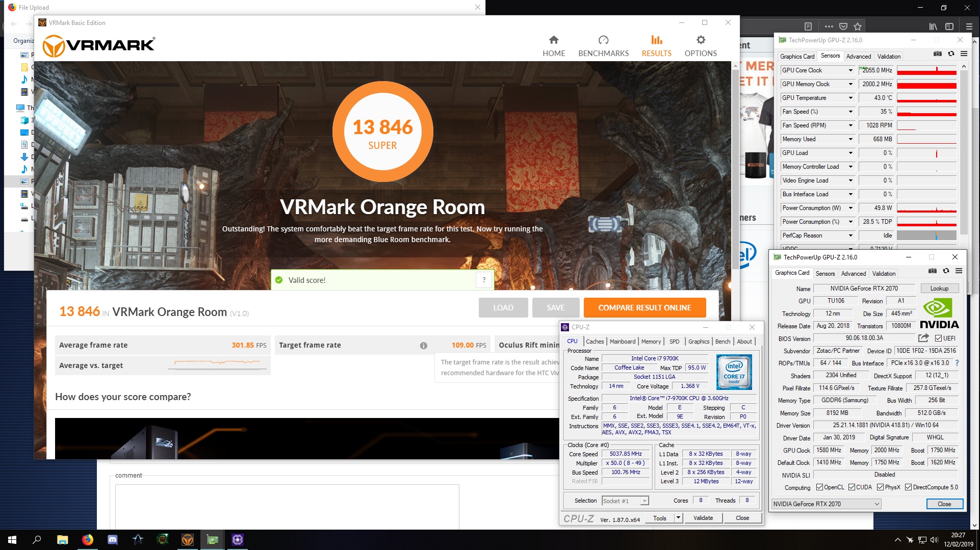Click SAVE result button
This screenshot has width=980, height=550.
point(555,308)
